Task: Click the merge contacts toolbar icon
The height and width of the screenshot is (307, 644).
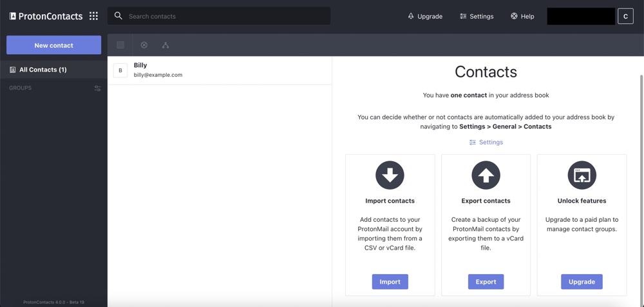Action: click(166, 45)
